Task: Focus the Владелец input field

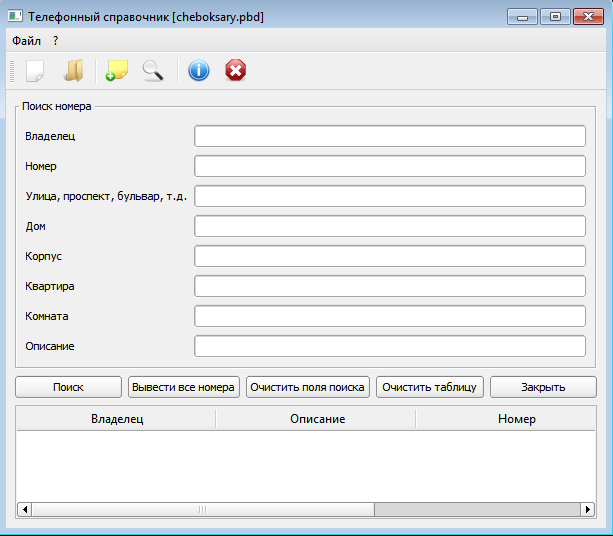Action: 389,136
